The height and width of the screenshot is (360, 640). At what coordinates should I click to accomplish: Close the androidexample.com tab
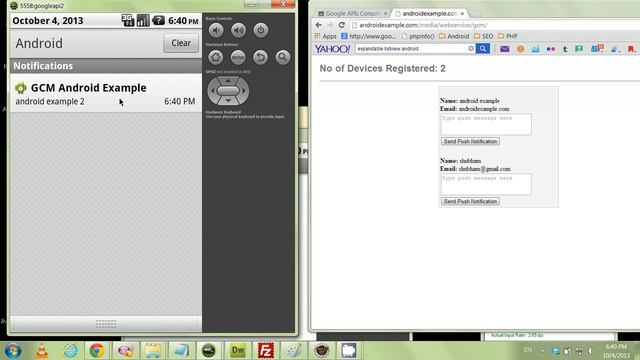click(x=462, y=13)
